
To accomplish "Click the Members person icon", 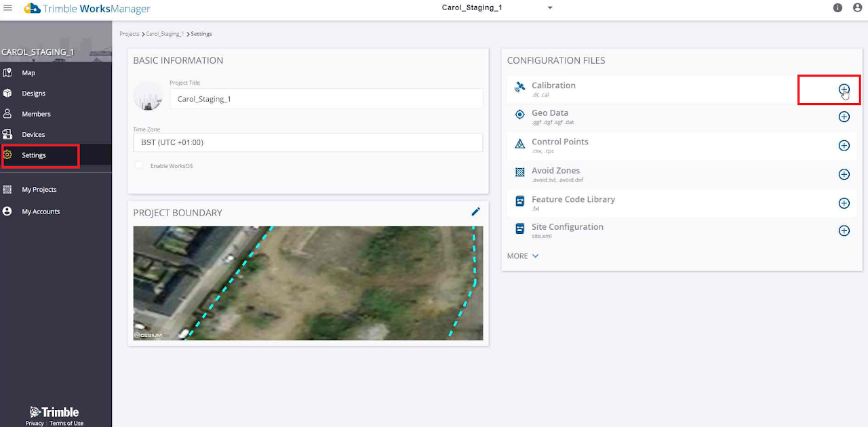I will (7, 114).
